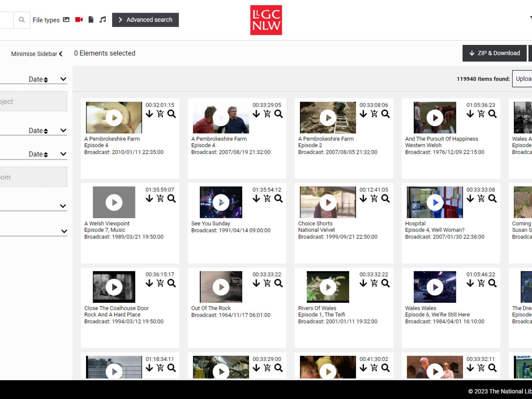This screenshot has width=532, height=399.
Task: Expand the second Date filter chevron
Action: click(63, 130)
